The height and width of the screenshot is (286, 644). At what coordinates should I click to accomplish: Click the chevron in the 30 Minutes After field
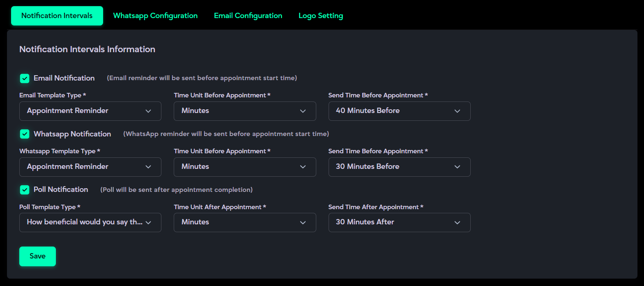click(457, 222)
